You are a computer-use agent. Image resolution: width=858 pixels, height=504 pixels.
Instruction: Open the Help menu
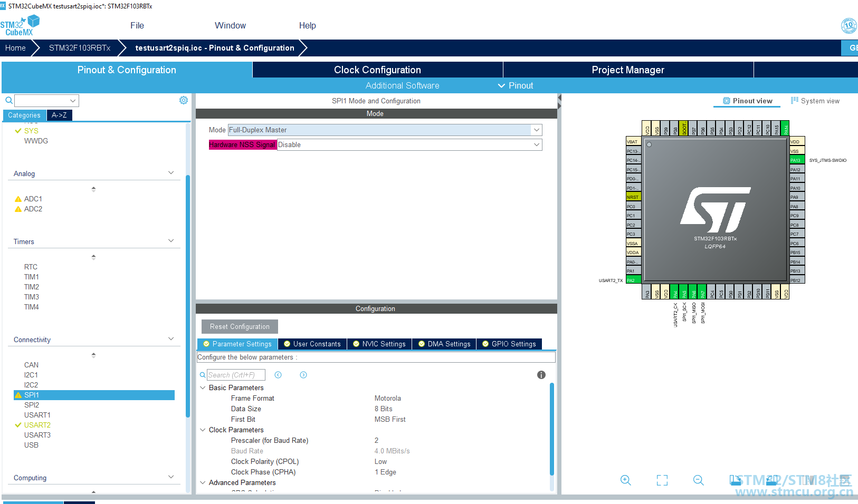point(308,25)
